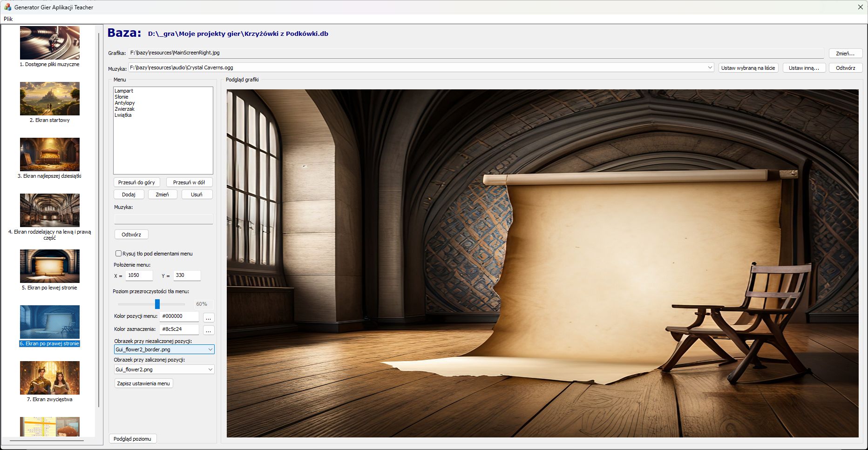This screenshot has width=868, height=450.
Task: Click the 'Zapisz ustawienia menu' button
Action: pyautogui.click(x=143, y=383)
